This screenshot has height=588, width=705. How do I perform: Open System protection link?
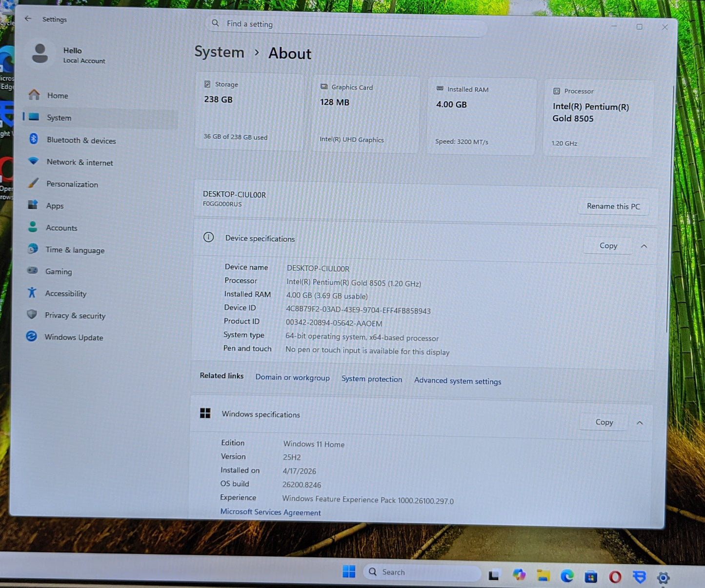[372, 379]
